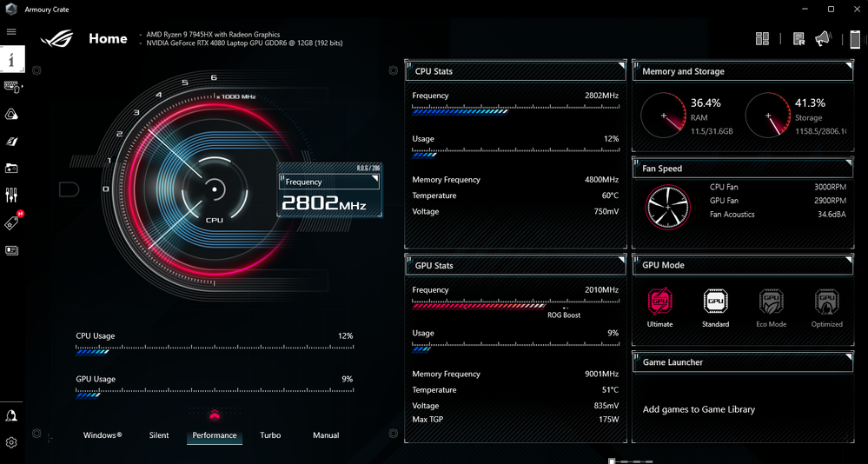Viewport: 868px width, 464px height.
Task: Expand the CPU Stats panel corner
Action: click(621, 66)
